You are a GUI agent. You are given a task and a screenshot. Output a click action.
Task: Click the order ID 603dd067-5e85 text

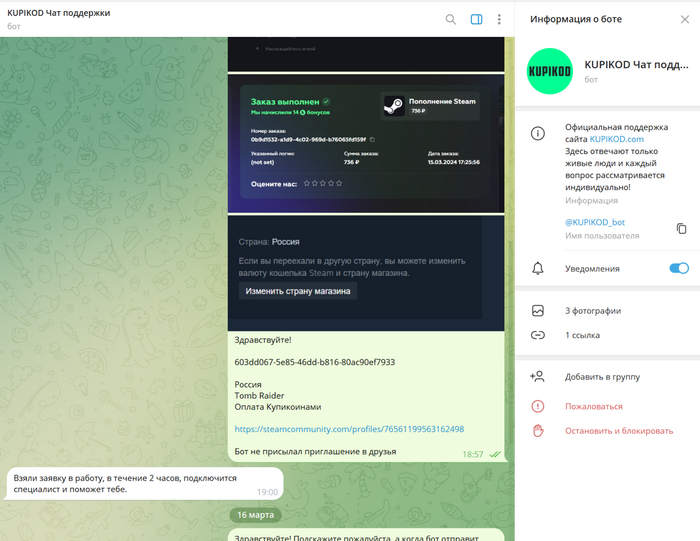click(315, 362)
